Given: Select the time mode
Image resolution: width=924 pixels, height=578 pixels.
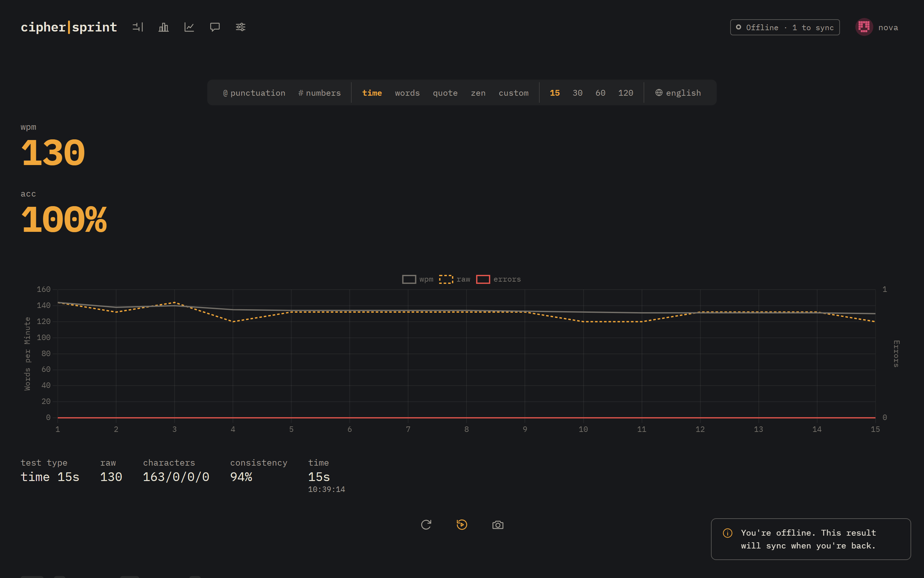Looking at the screenshot, I should point(372,93).
